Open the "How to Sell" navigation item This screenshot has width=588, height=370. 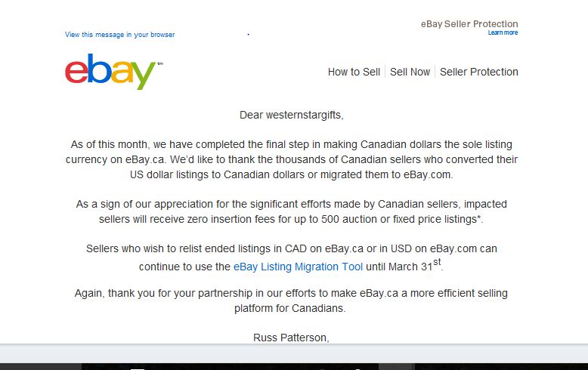point(354,72)
